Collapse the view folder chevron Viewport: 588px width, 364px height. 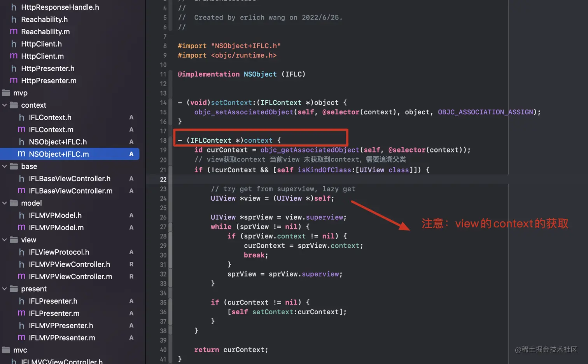pos(5,240)
